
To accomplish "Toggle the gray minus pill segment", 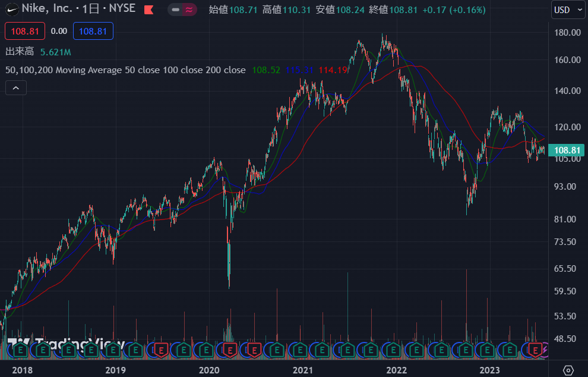I will 175,10.
